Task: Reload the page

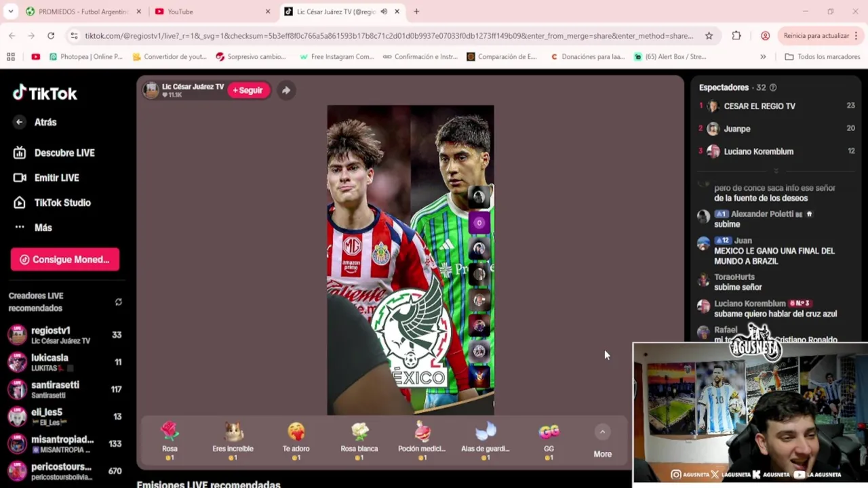Action: point(51,36)
